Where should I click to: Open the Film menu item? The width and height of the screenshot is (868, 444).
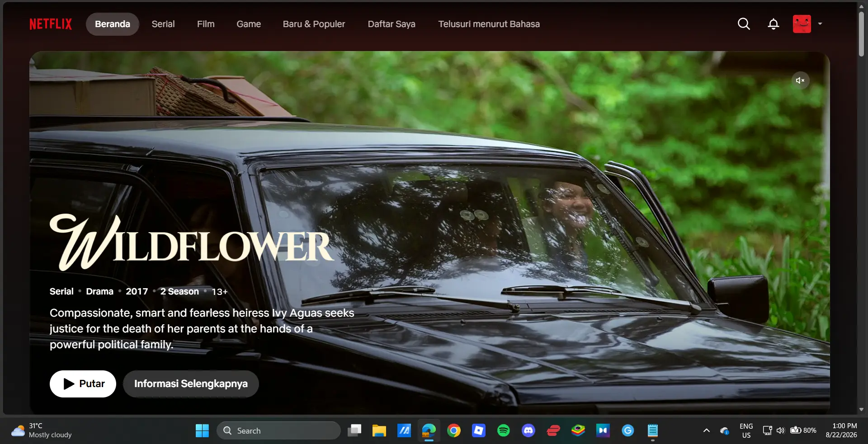[206, 24]
